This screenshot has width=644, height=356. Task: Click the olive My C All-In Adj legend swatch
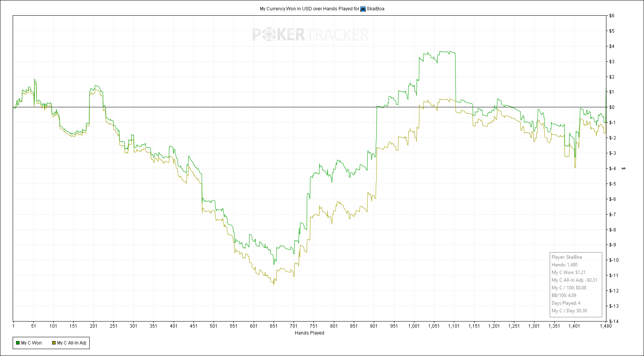point(54,343)
